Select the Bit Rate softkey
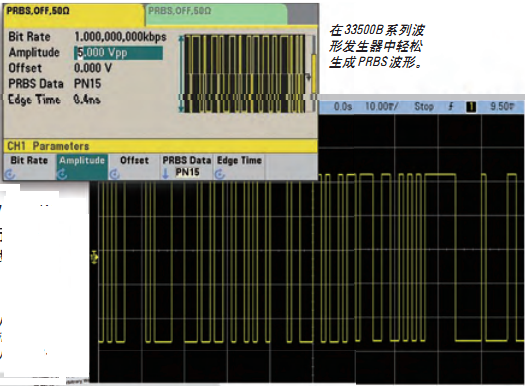Viewport: 530px width, 386px height. (x=30, y=167)
